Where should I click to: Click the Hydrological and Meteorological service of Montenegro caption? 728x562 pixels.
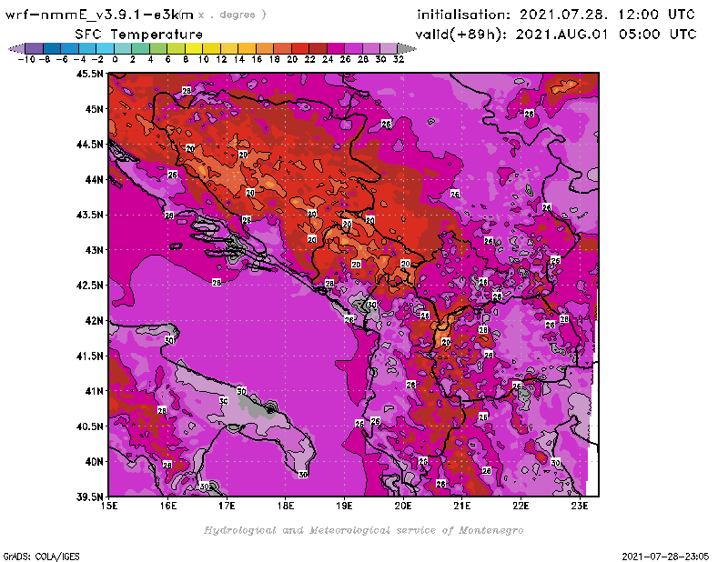click(363, 530)
